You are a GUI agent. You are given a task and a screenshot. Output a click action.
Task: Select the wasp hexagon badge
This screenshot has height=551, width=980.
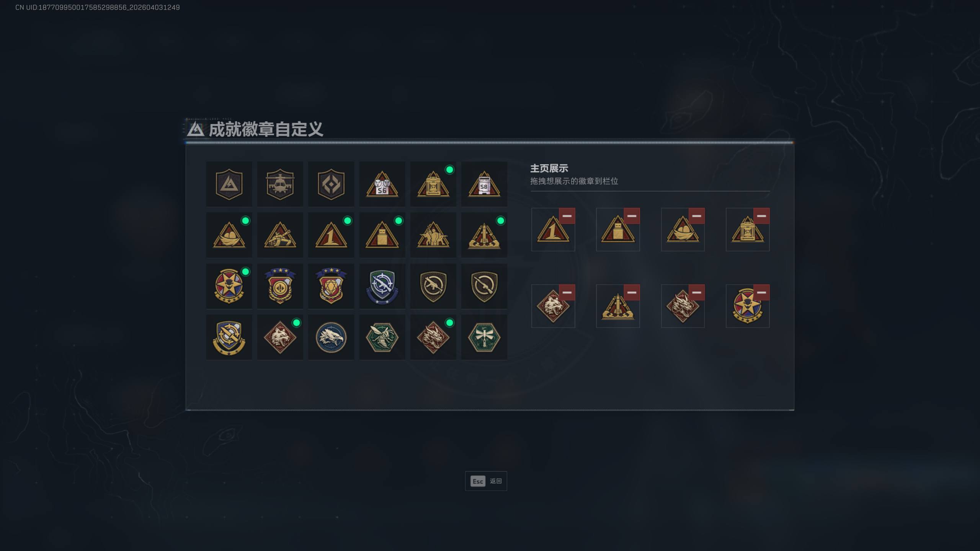[382, 337]
